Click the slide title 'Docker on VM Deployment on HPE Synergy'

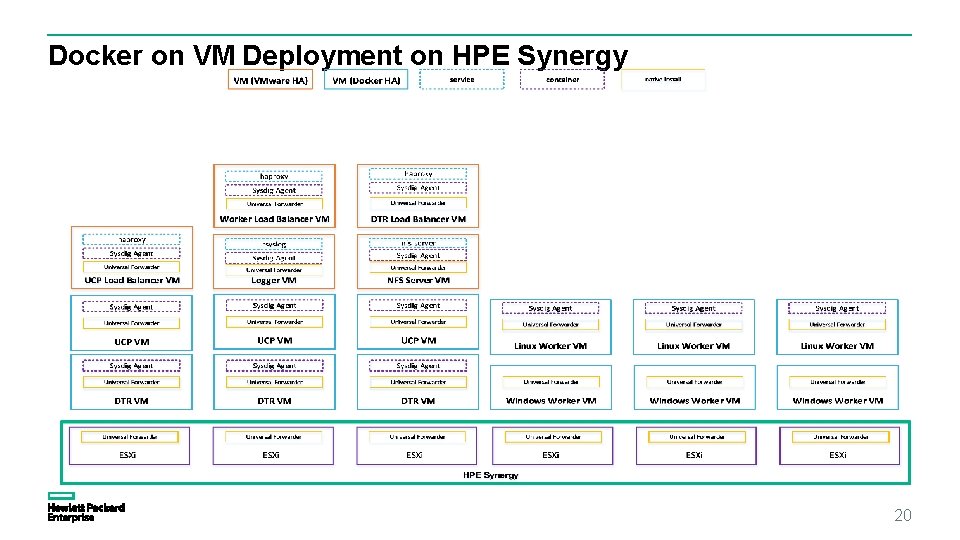pyautogui.click(x=338, y=56)
